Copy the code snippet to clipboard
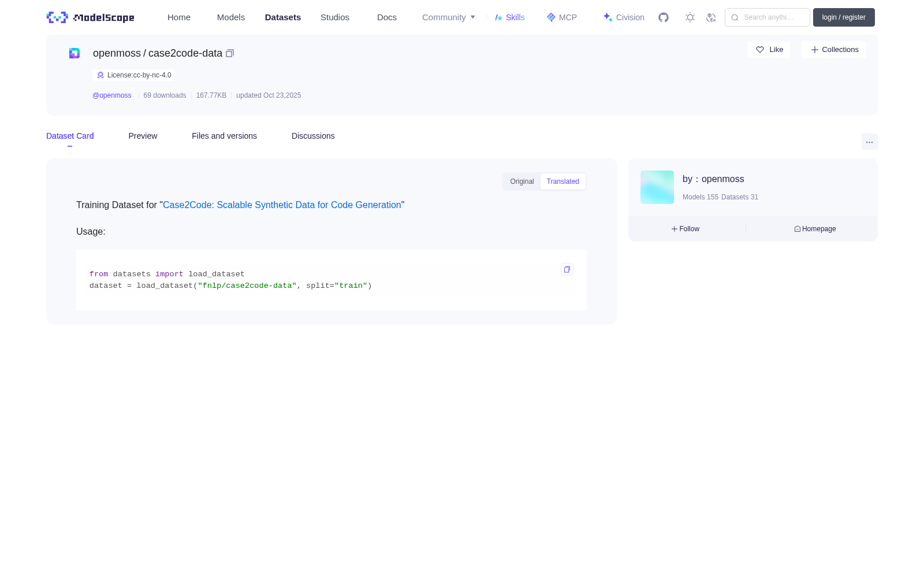The width and height of the screenshot is (924, 578). click(567, 269)
